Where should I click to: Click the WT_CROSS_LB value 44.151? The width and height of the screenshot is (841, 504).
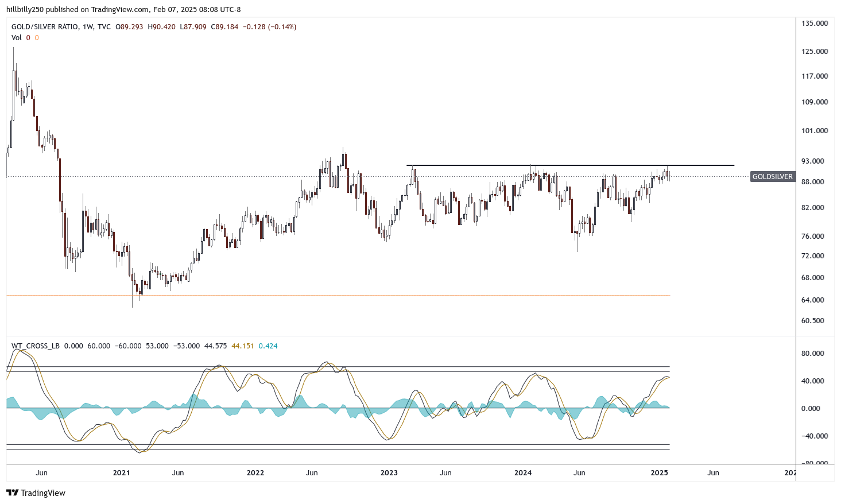click(x=242, y=346)
